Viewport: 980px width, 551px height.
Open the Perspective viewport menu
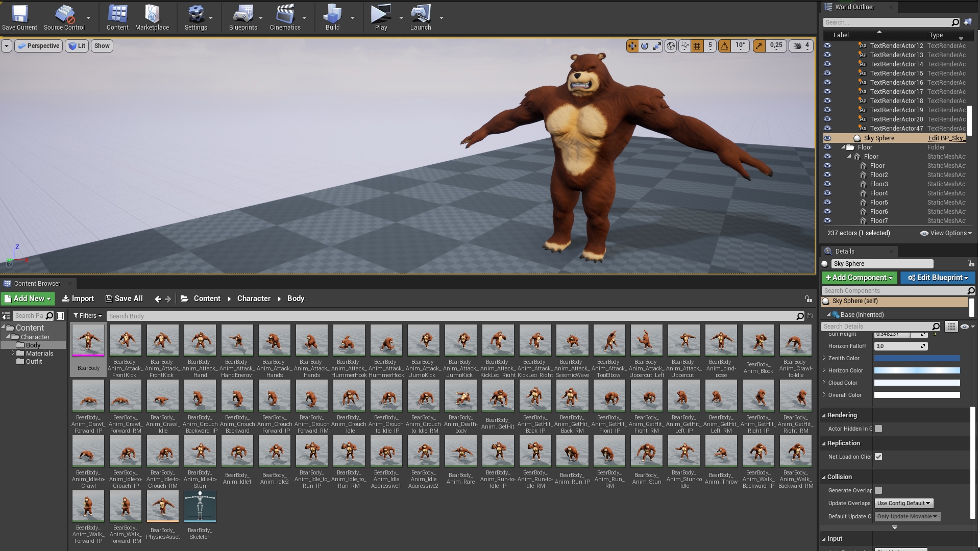pos(39,46)
